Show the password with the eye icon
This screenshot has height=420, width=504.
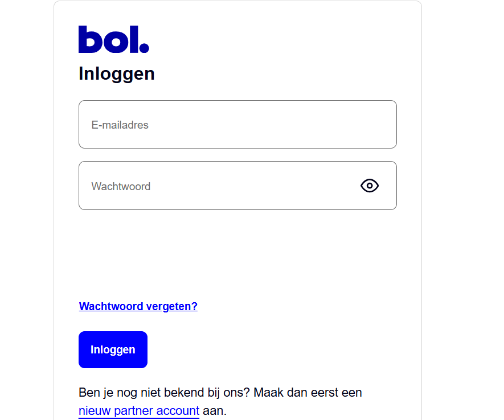pos(370,186)
